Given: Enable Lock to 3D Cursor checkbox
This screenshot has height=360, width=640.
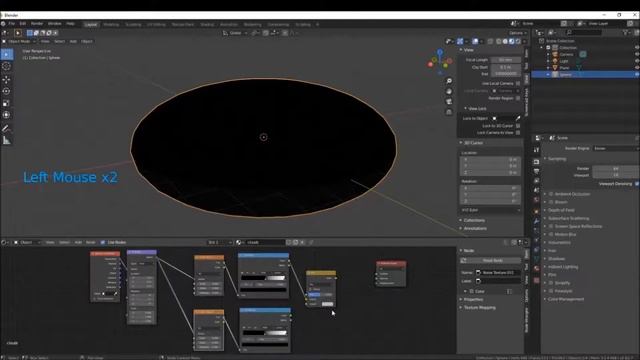Looking at the screenshot, I should tap(518, 126).
